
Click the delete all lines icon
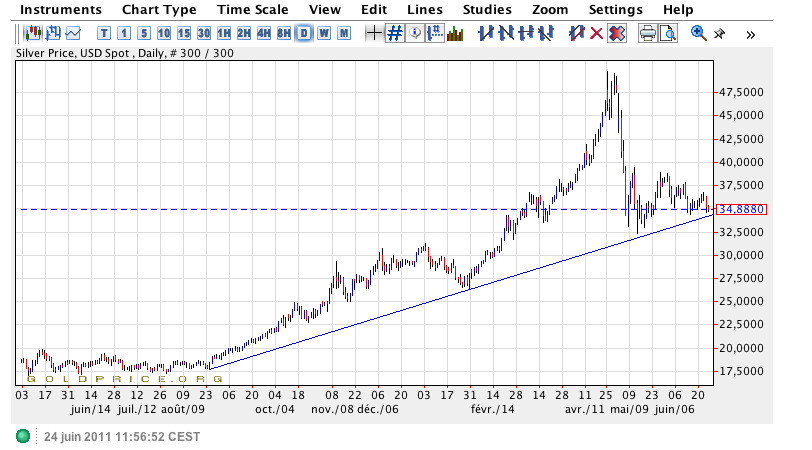[x=617, y=33]
